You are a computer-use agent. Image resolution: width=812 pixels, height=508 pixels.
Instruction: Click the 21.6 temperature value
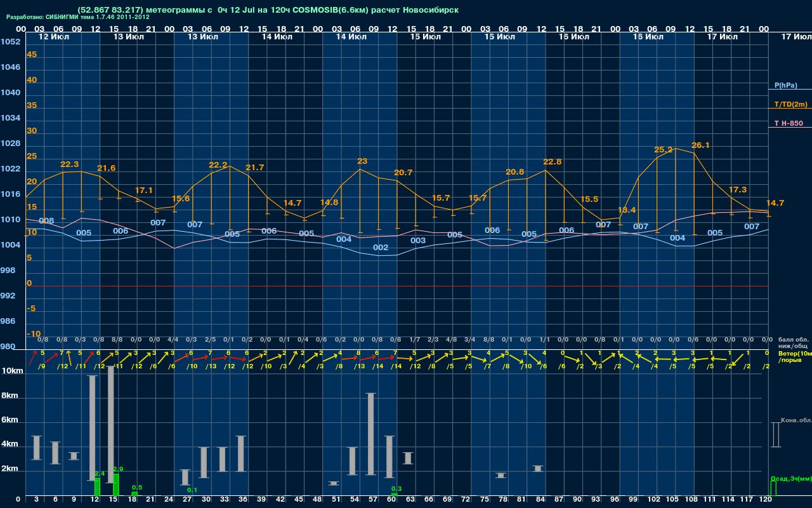106,168
